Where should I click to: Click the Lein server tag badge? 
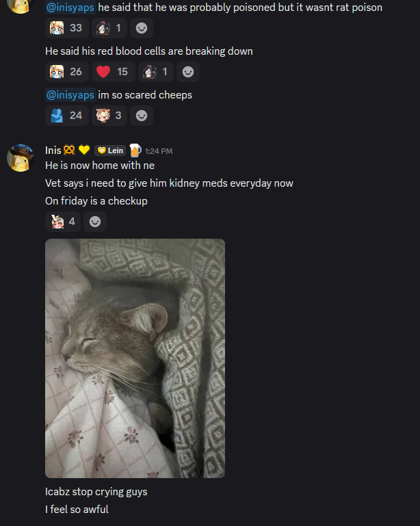click(110, 150)
